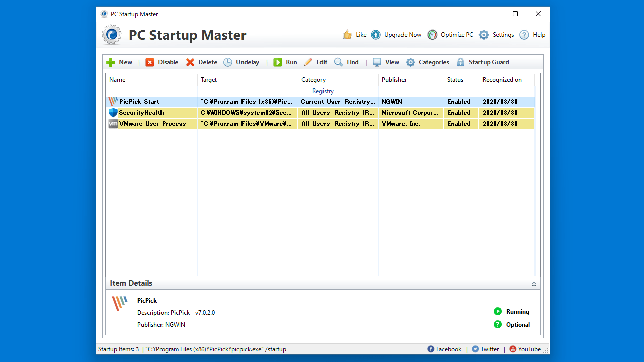This screenshot has width=644, height=362.
Task: Click the green Optional question icon
Action: pyautogui.click(x=498, y=324)
